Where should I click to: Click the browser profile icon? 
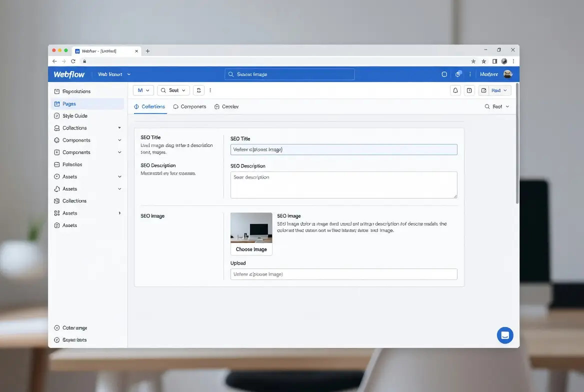click(x=504, y=61)
